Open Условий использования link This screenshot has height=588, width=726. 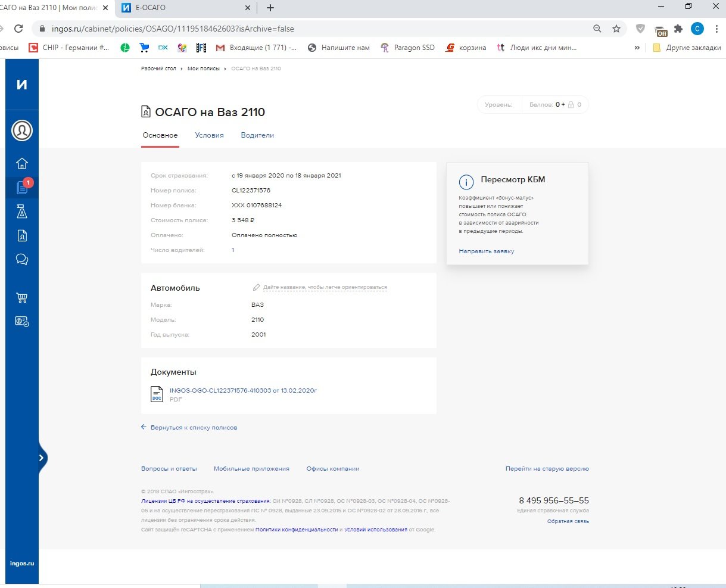(x=376, y=530)
